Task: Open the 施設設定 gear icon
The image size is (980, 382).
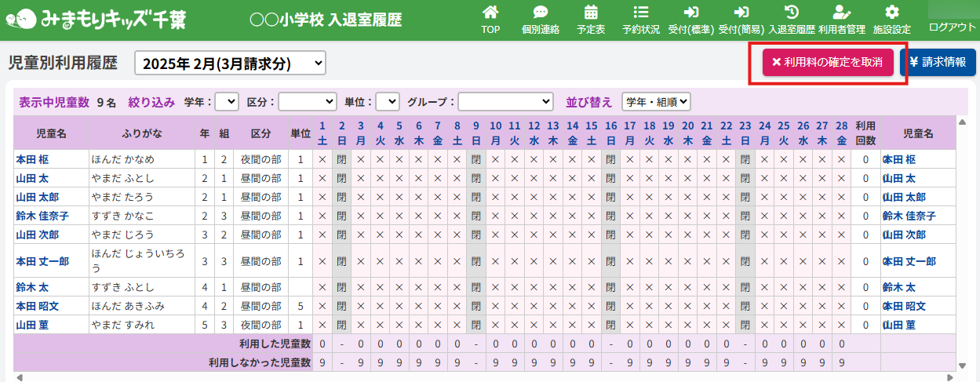Action: (x=891, y=13)
